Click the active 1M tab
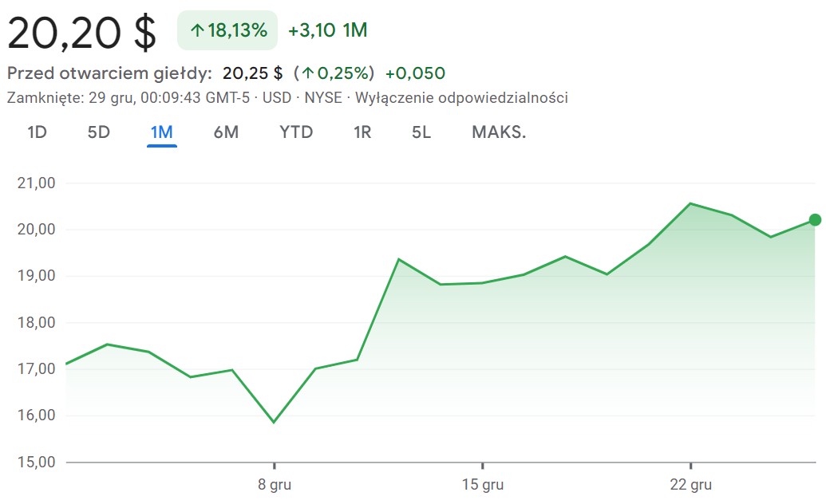Image resolution: width=826 pixels, height=504 pixels. click(x=161, y=132)
